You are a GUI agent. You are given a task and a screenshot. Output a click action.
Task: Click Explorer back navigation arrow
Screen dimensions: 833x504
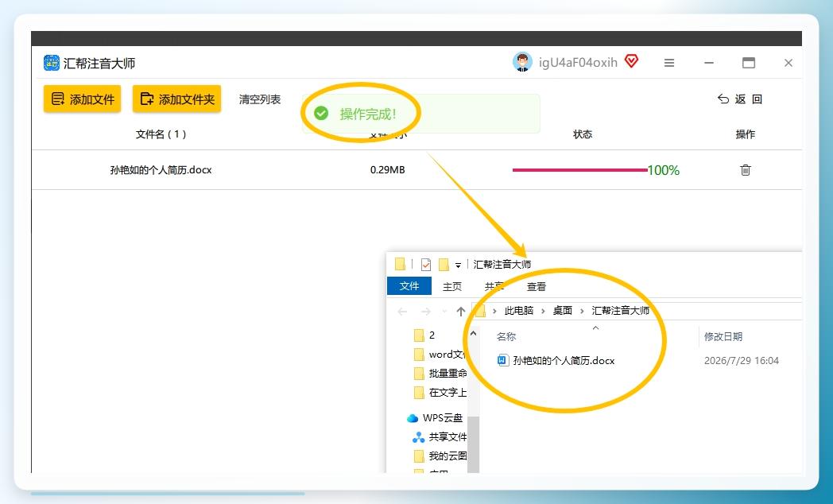[x=403, y=311]
